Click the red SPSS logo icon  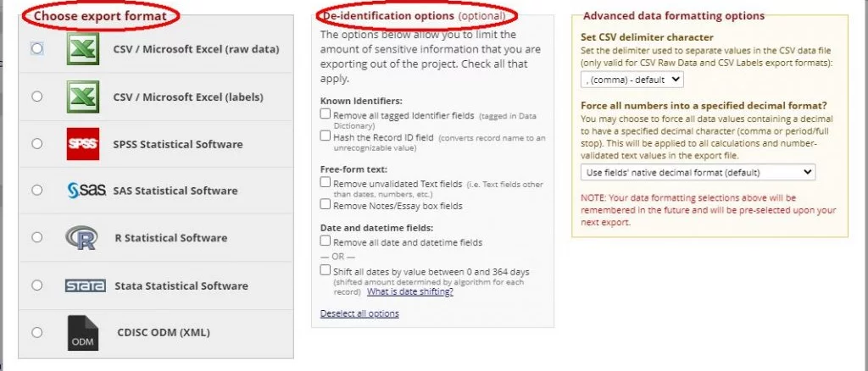coord(83,144)
